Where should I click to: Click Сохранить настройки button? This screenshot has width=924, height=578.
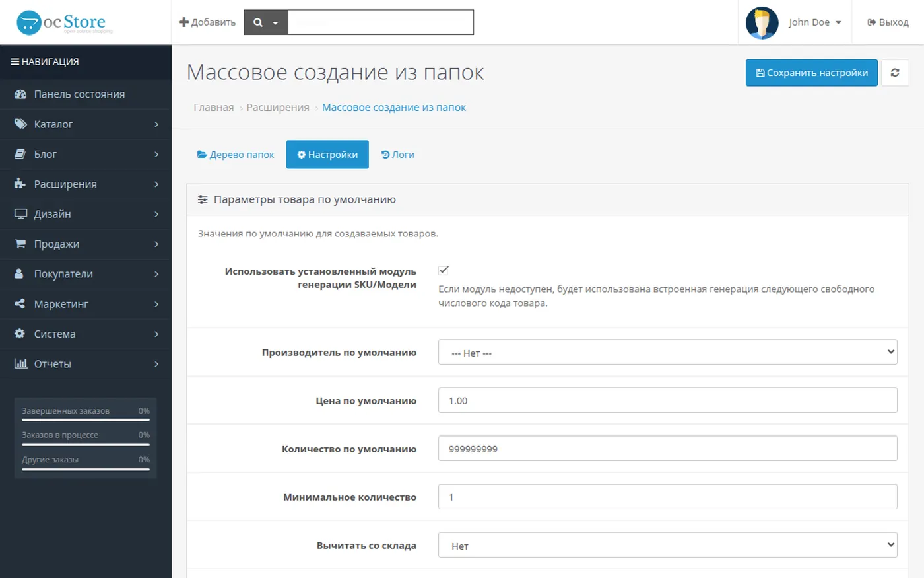(x=812, y=73)
